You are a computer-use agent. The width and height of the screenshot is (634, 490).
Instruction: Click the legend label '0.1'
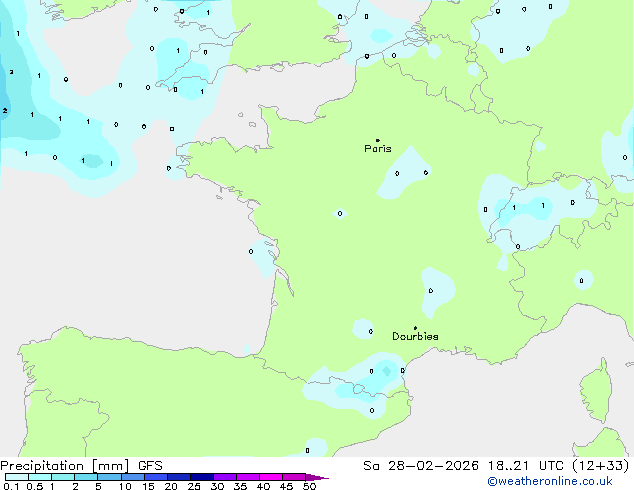11,486
